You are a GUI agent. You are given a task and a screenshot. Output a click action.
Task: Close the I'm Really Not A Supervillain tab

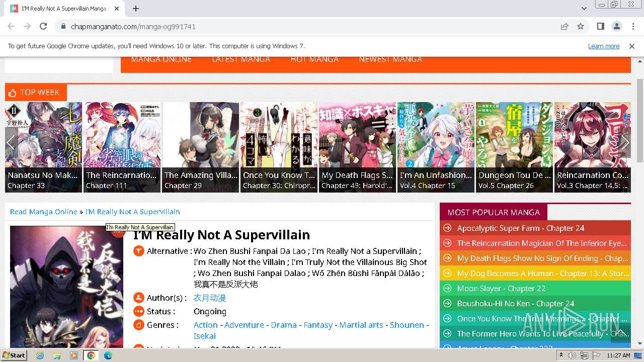117,9
